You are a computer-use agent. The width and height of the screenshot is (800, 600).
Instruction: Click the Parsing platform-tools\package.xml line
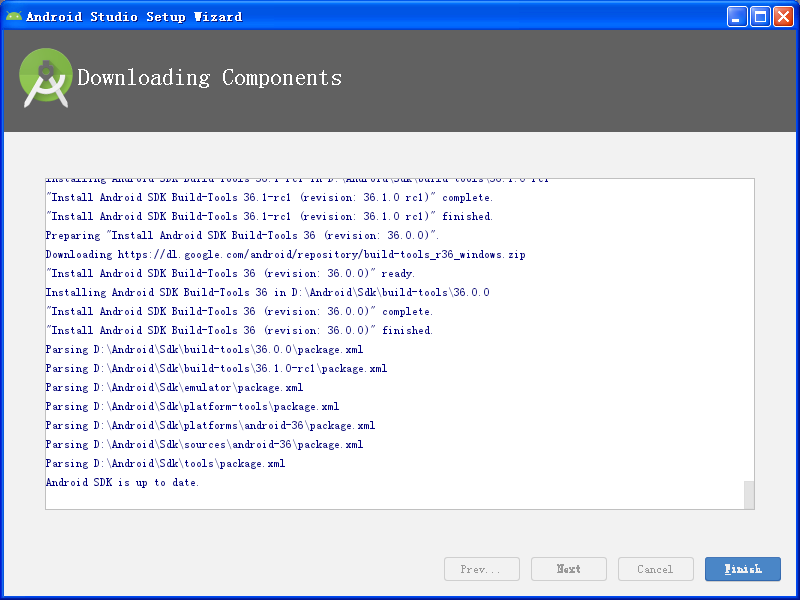[x=192, y=406]
